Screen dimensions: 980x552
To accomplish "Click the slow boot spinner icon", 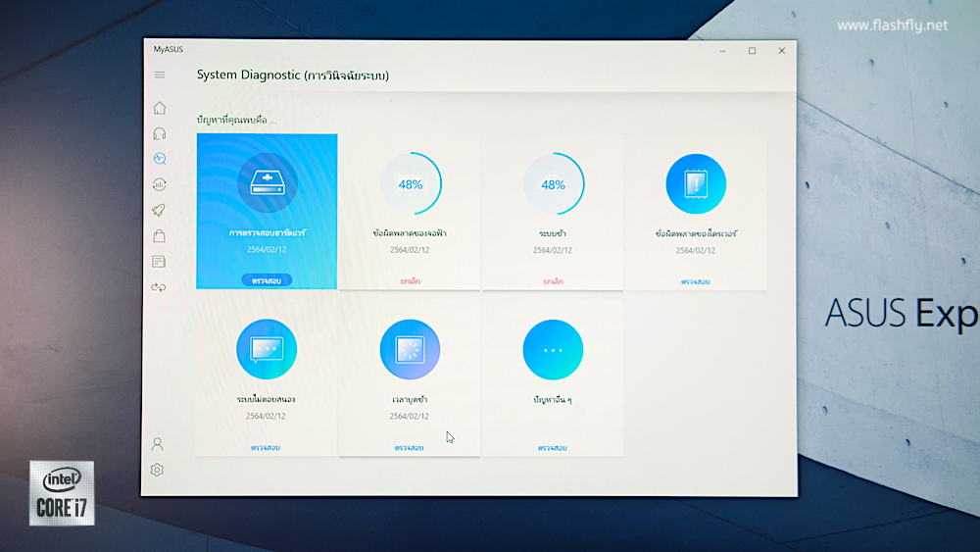I will [410, 350].
